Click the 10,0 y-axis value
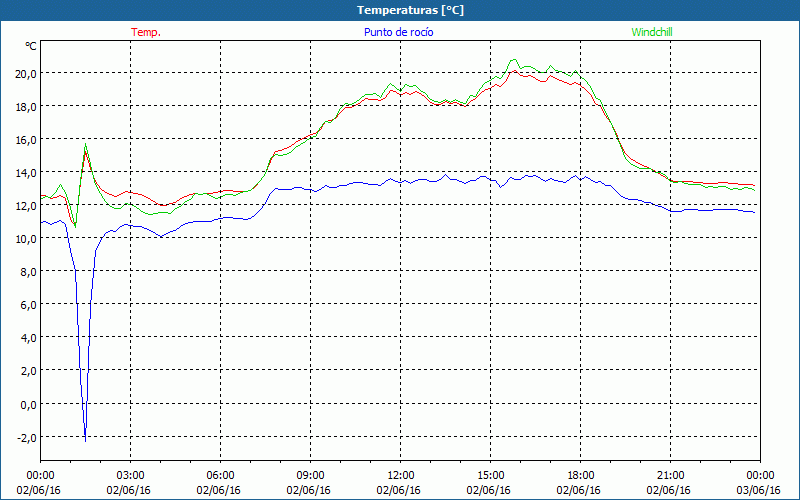 pos(26,239)
